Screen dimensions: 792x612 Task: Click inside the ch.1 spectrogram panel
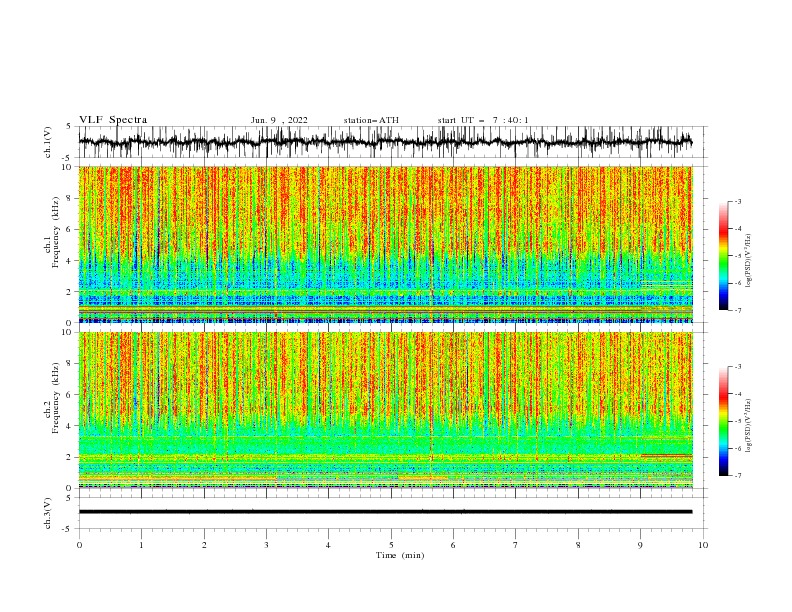coord(385,244)
